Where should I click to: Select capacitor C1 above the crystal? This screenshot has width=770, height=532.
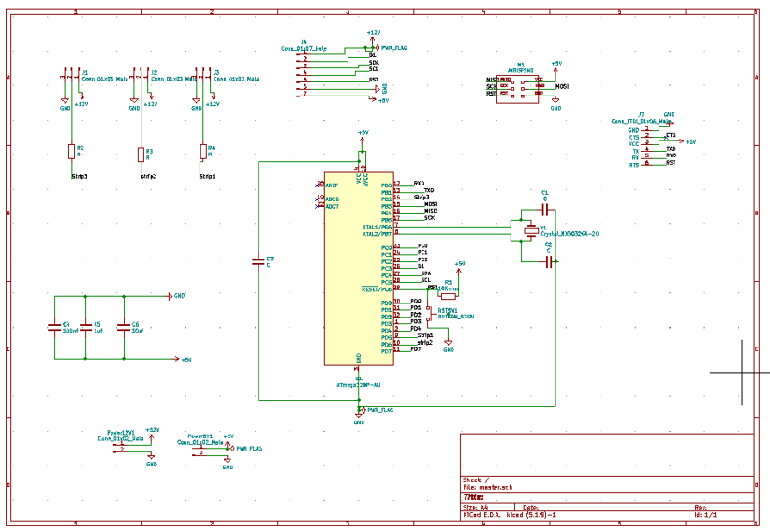(x=545, y=210)
